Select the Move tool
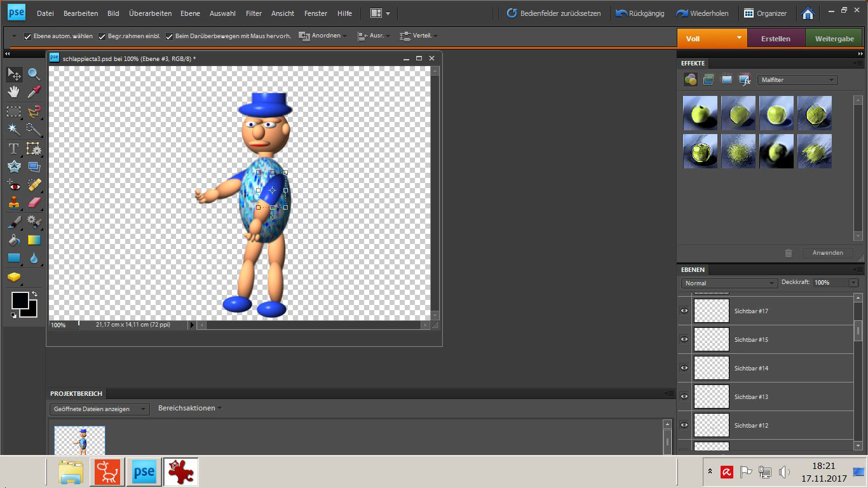The width and height of the screenshot is (868, 488). pyautogui.click(x=14, y=74)
